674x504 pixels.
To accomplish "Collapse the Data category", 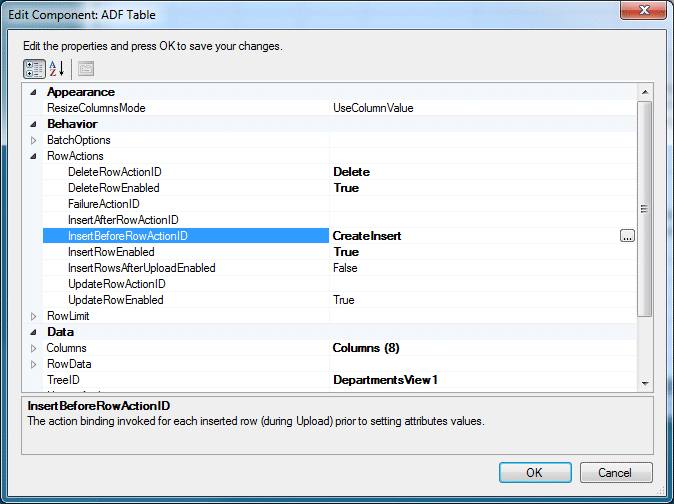I will [x=34, y=332].
